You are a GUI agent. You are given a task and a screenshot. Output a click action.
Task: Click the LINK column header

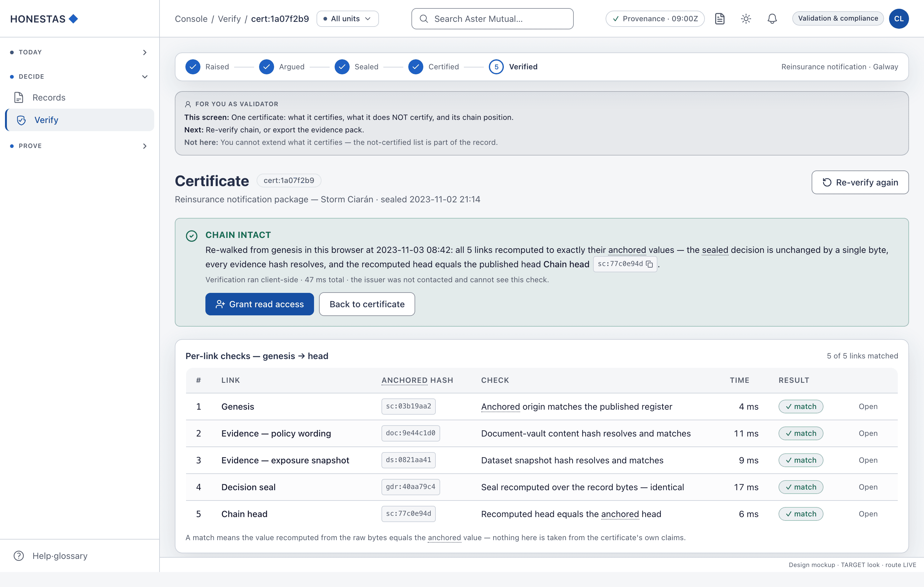tap(230, 380)
